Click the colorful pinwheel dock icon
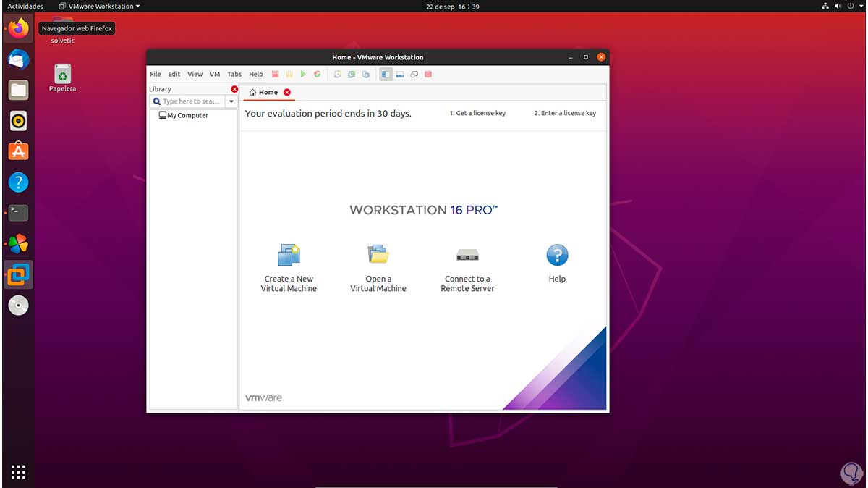 pos(18,244)
